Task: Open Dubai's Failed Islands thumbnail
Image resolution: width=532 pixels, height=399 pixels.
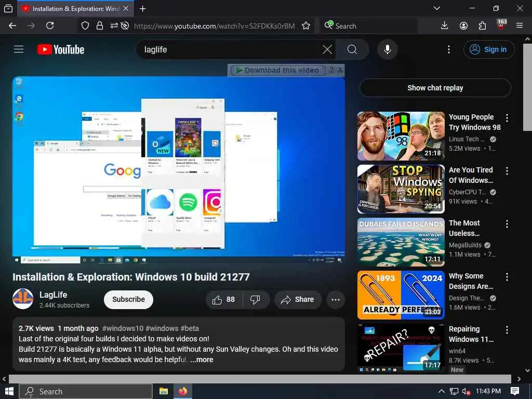Action: point(401,242)
